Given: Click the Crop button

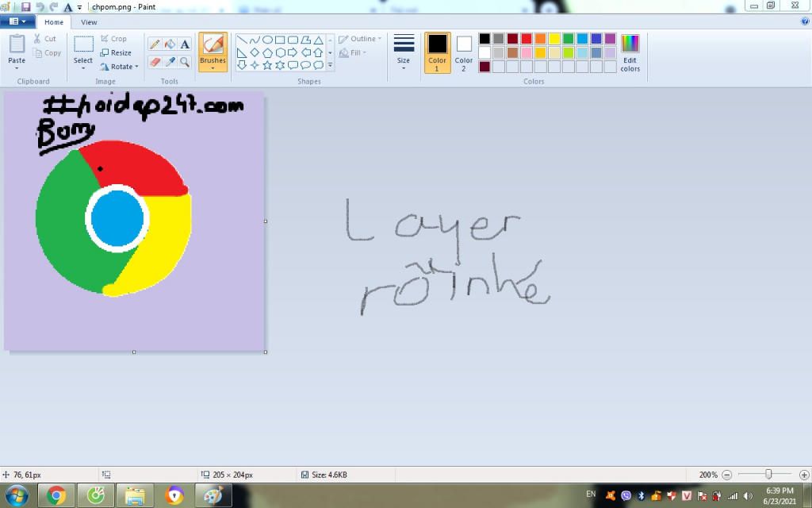Looking at the screenshot, I should click(113, 39).
